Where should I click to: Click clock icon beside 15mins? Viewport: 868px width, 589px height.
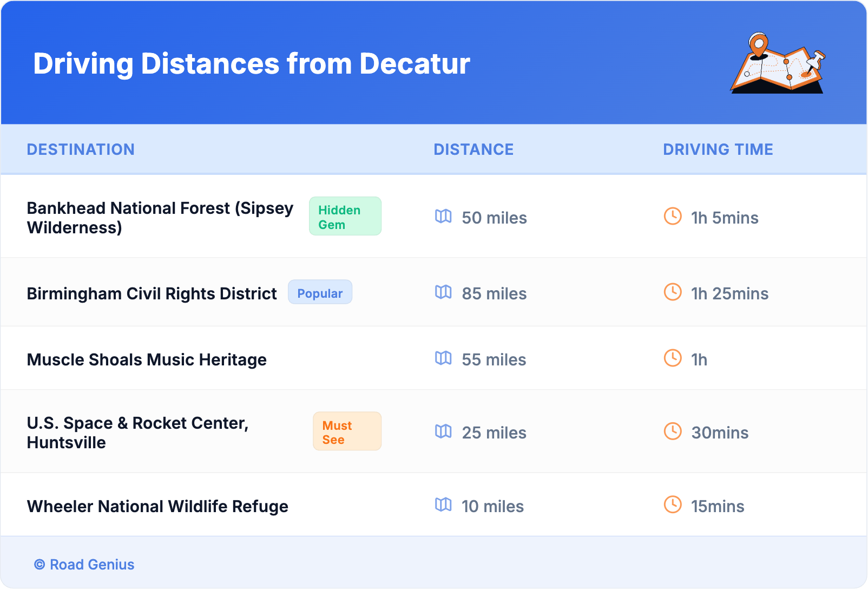tap(673, 505)
